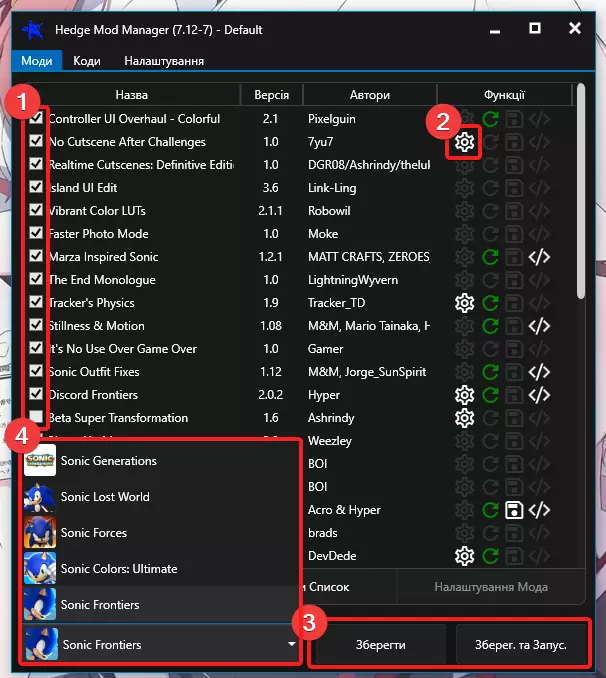
Task: Uncheck the Island UI Edit mod
Action: pyautogui.click(x=36, y=187)
